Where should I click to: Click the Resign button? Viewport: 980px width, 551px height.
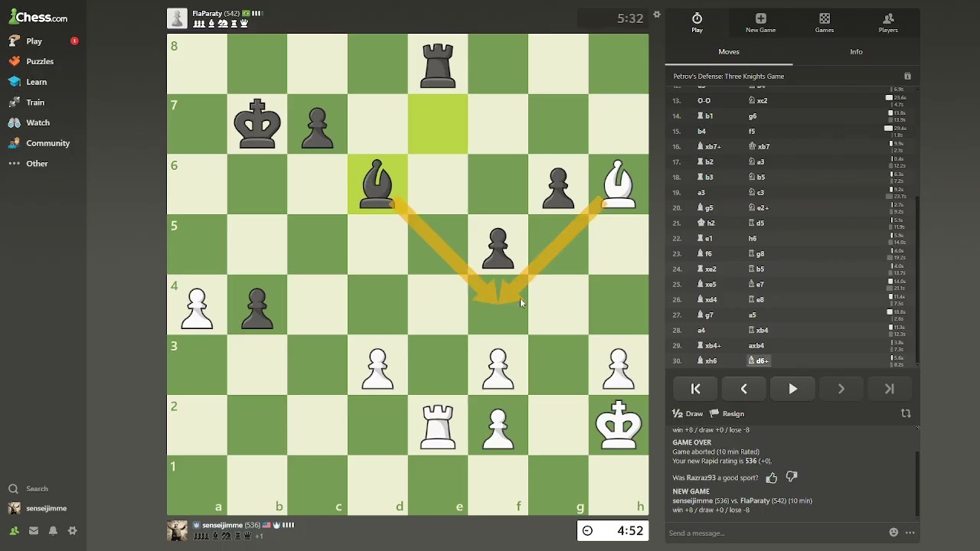(x=727, y=414)
